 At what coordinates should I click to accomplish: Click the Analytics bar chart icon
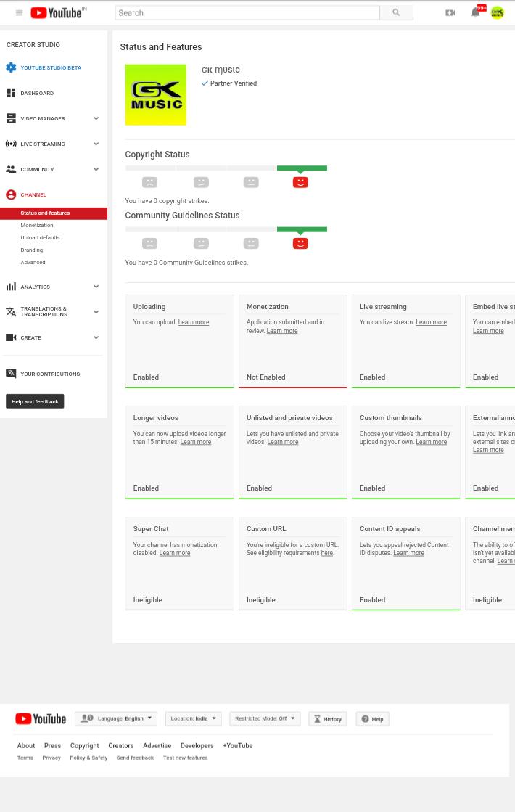[11, 287]
